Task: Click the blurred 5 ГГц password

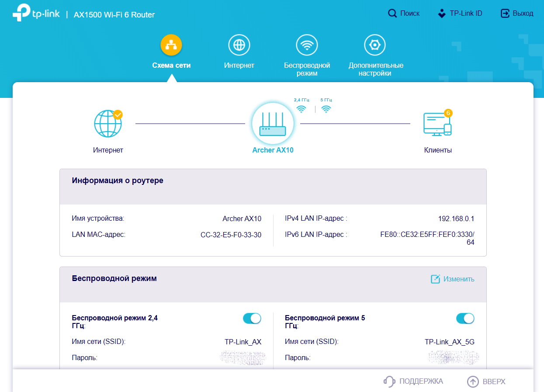Action: [x=454, y=357]
